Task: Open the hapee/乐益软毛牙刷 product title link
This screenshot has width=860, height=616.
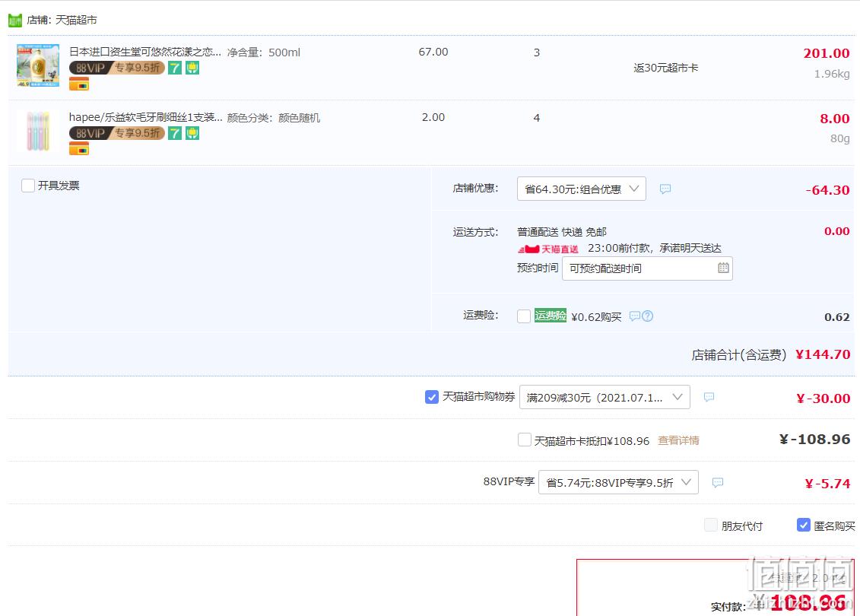Action: click(x=145, y=117)
